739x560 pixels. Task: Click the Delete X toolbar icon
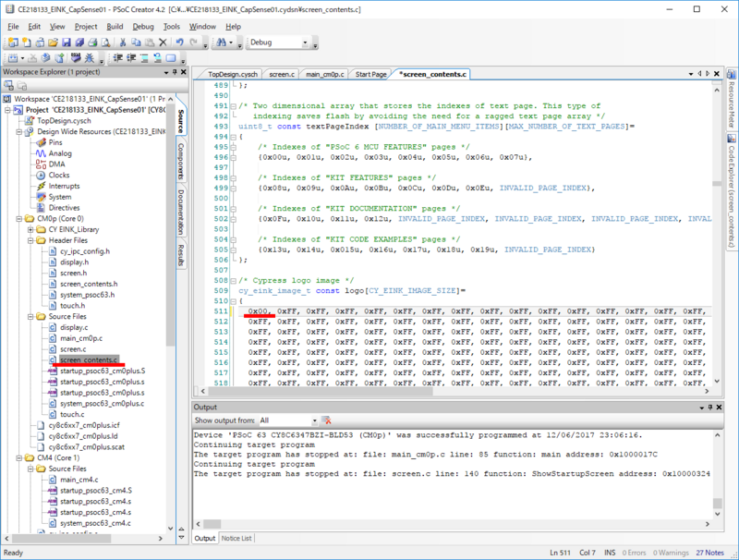(164, 43)
